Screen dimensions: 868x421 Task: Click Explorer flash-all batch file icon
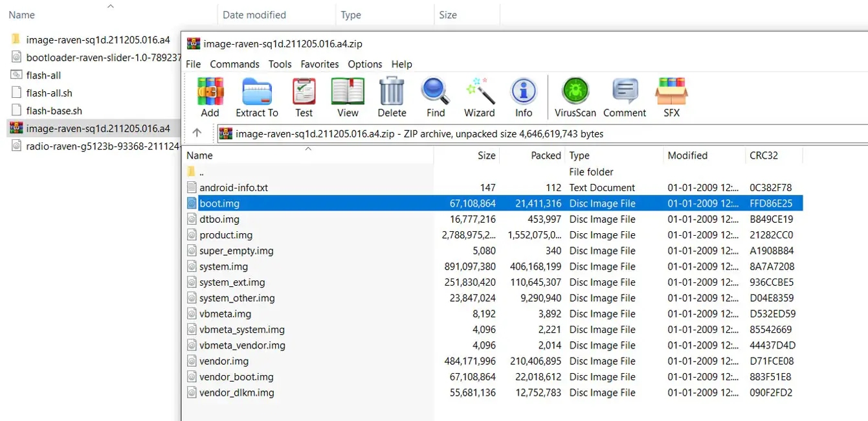point(16,75)
